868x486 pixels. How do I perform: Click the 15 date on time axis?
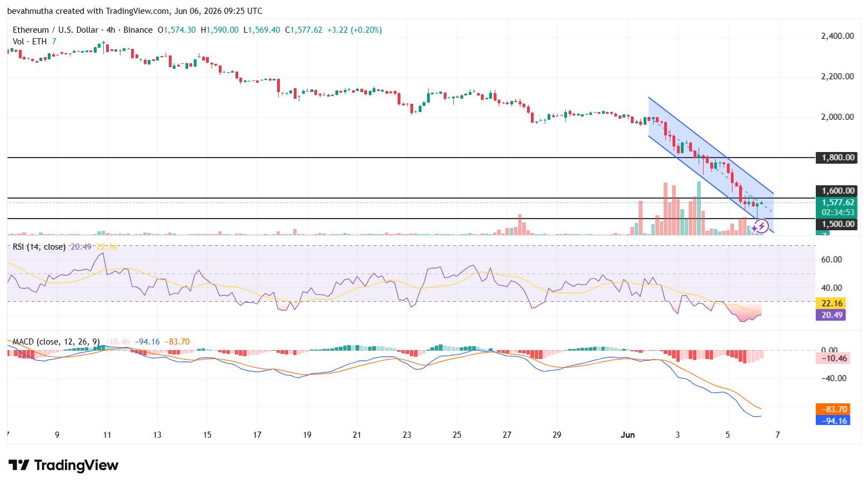[207, 435]
